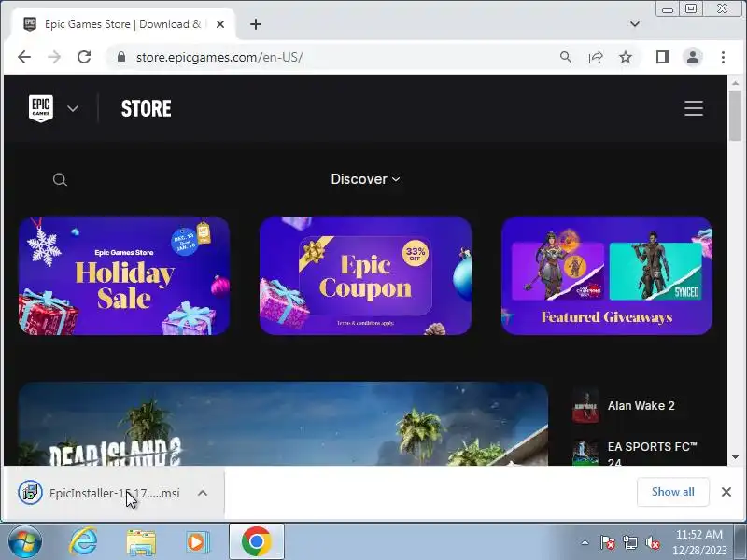Open the Chrome side panel

tap(663, 57)
